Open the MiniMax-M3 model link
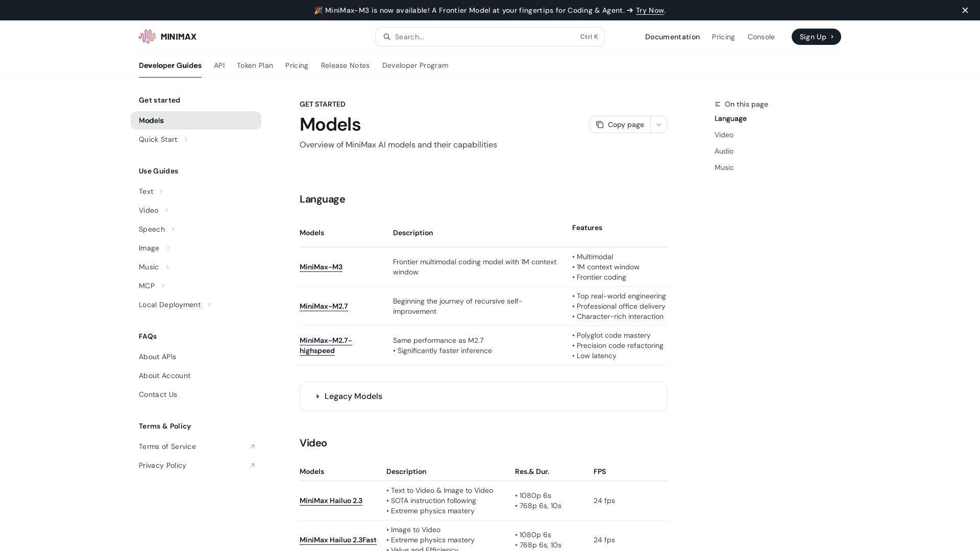The image size is (980, 551). (x=321, y=267)
